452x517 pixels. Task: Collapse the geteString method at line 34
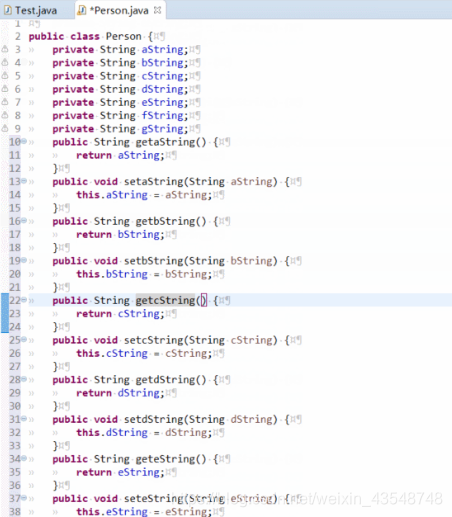tap(24, 458)
